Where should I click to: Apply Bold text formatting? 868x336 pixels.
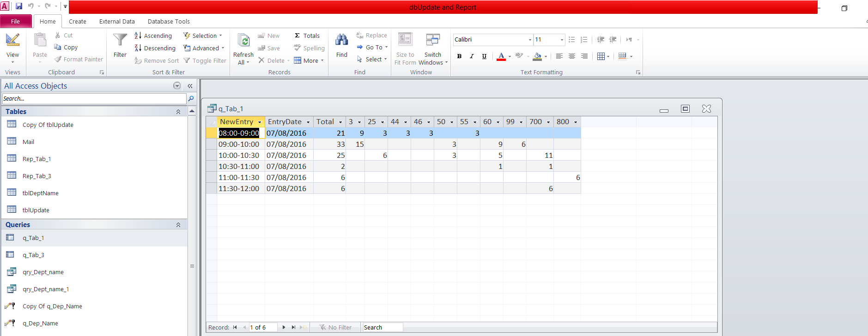(459, 56)
